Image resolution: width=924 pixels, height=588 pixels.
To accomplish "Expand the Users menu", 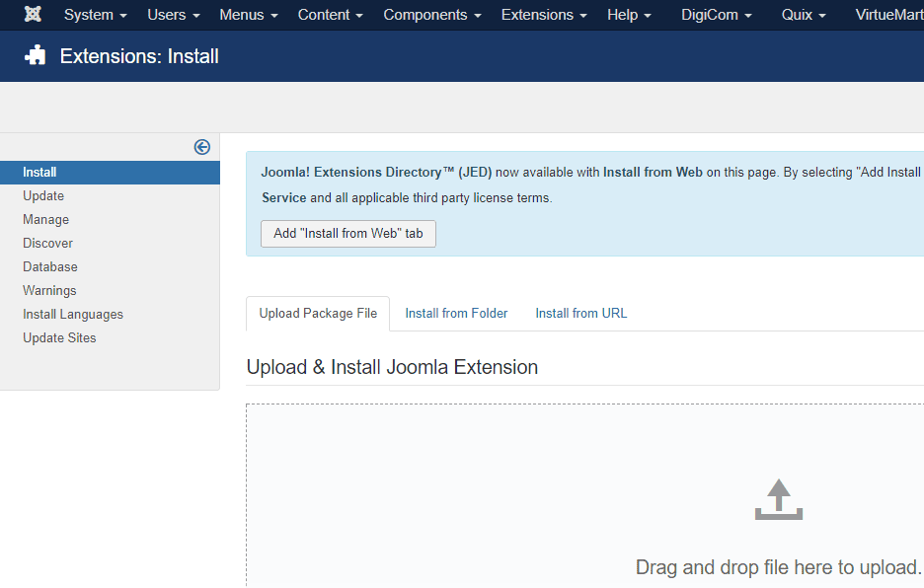I will pyautogui.click(x=173, y=15).
